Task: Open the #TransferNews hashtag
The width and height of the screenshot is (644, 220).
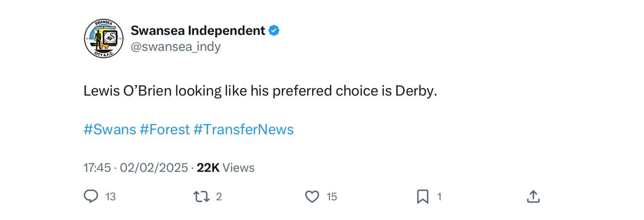Action: pos(244,130)
